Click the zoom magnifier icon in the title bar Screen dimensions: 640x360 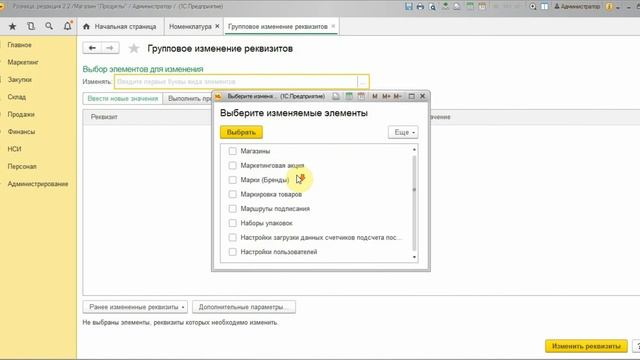click(x=533, y=7)
